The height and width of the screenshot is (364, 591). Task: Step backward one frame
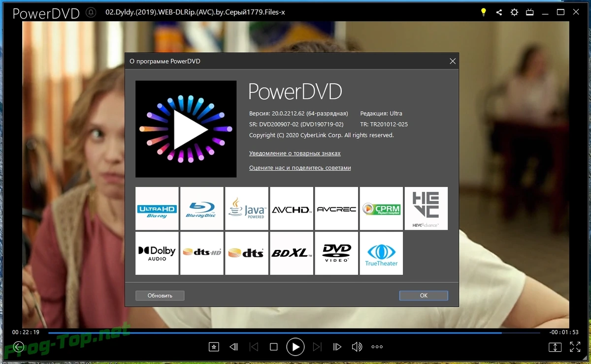tap(234, 347)
